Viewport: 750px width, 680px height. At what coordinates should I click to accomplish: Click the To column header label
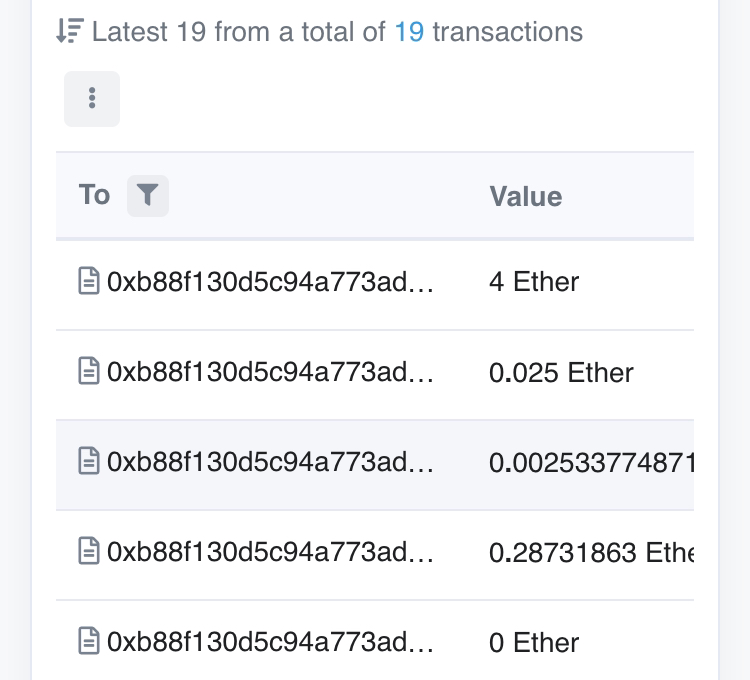point(94,195)
